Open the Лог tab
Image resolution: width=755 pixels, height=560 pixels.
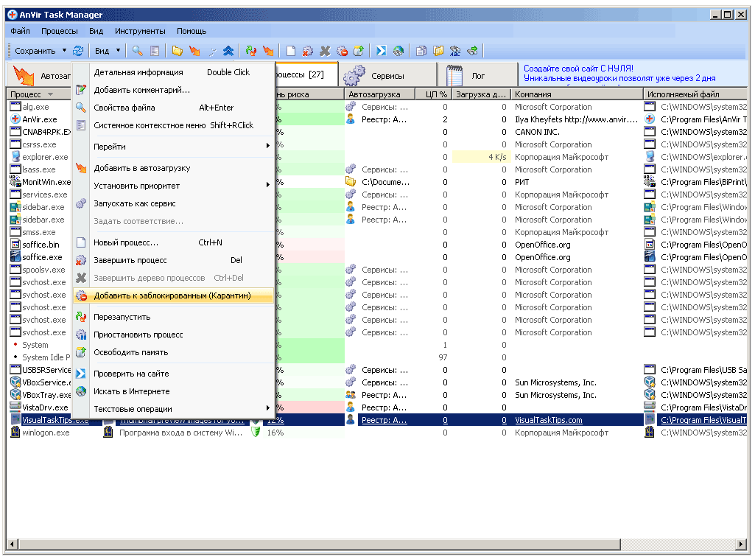(x=478, y=75)
